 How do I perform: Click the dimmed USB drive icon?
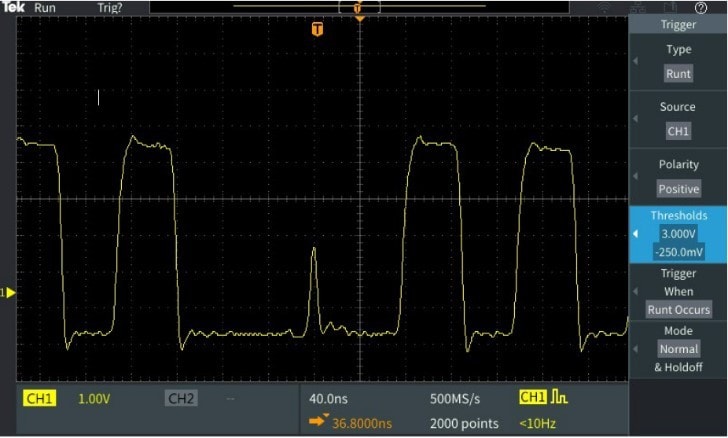(670, 7)
